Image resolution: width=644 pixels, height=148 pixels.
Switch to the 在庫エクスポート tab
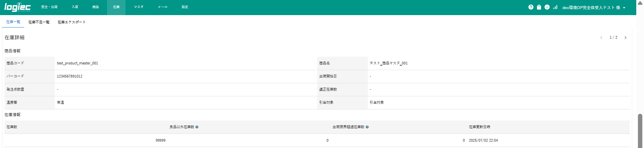71,22
